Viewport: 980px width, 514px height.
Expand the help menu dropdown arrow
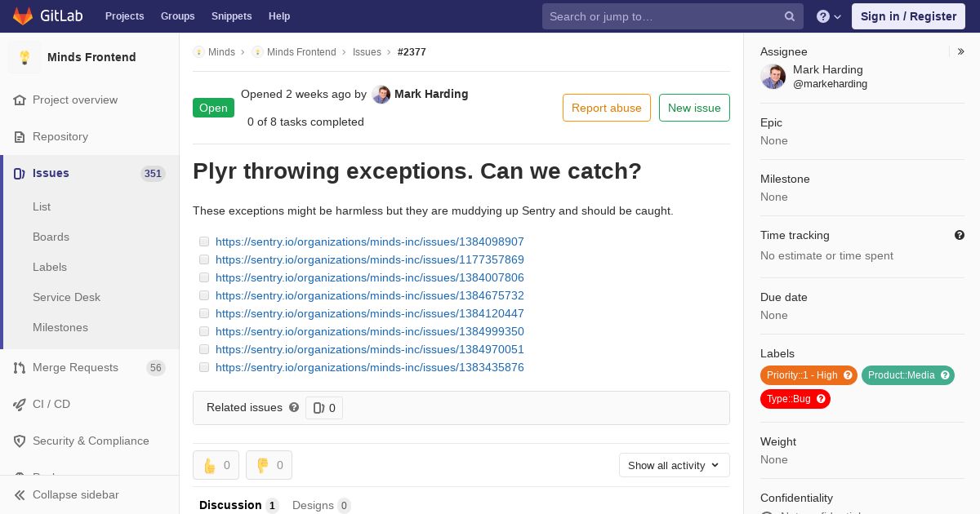(x=836, y=16)
